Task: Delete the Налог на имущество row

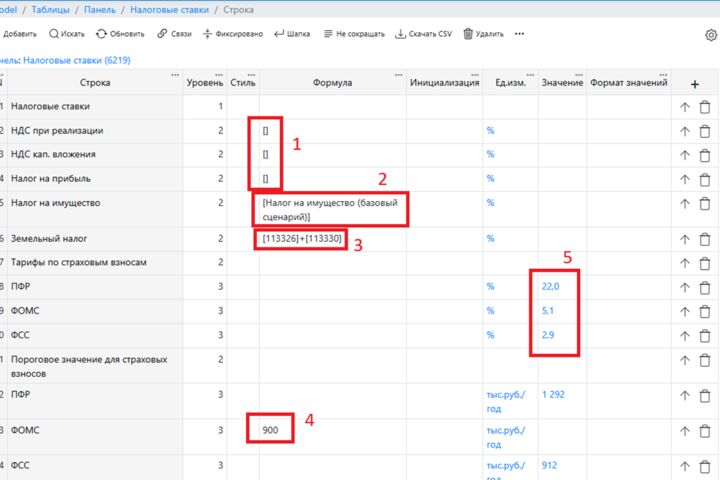Action: click(705, 204)
